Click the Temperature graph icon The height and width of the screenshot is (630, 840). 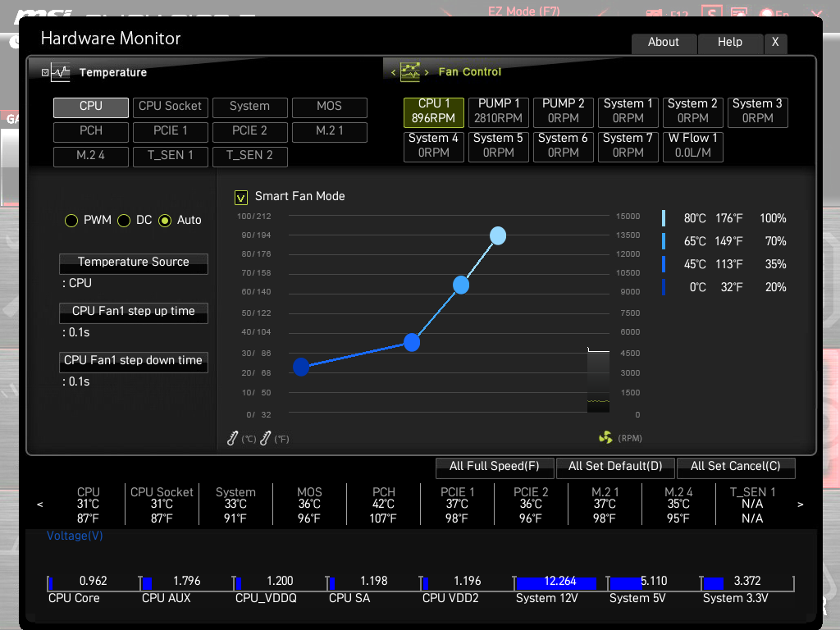[61, 72]
